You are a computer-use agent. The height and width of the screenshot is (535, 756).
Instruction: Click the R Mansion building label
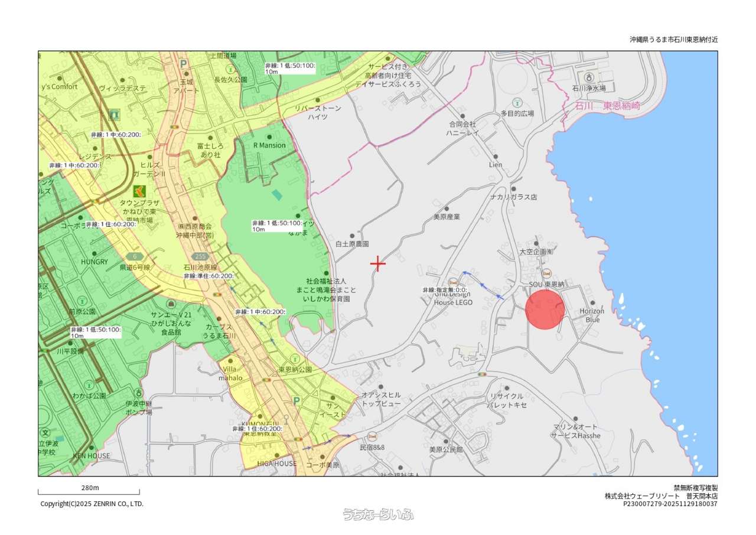[269, 145]
